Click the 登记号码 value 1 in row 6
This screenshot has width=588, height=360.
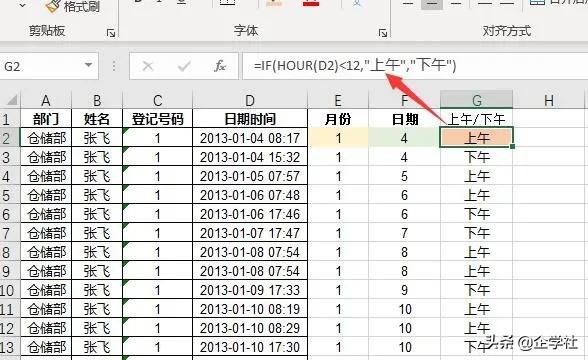(x=158, y=214)
